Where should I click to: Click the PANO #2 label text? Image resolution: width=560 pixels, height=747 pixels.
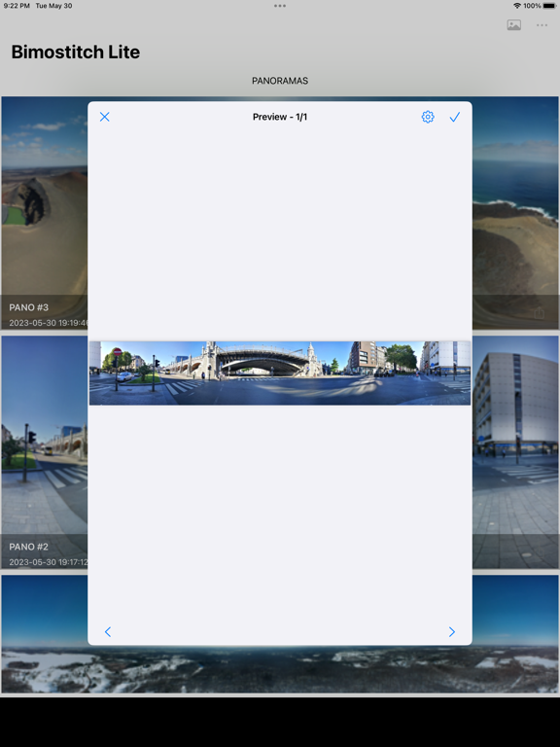tap(28, 547)
